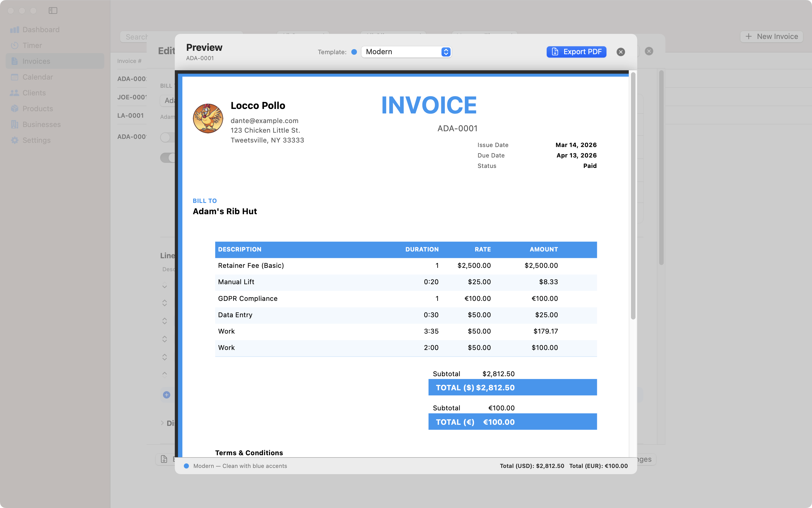Click the document export icon in Edit window
Image resolution: width=812 pixels, height=508 pixels.
click(164, 459)
